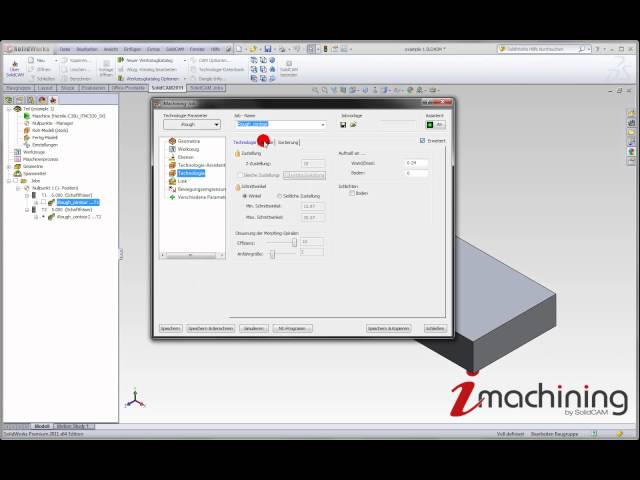Click the first feature manager tab icon
This screenshot has width=640, height=480.
[9, 100]
